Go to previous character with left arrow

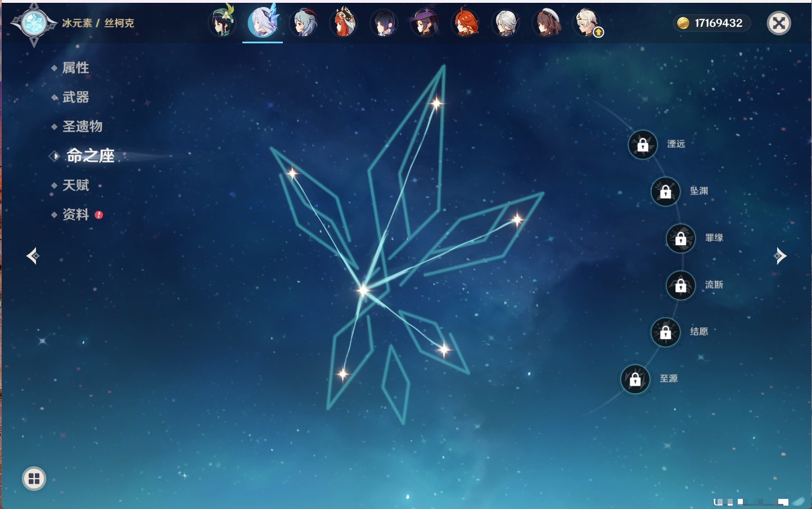(33, 256)
